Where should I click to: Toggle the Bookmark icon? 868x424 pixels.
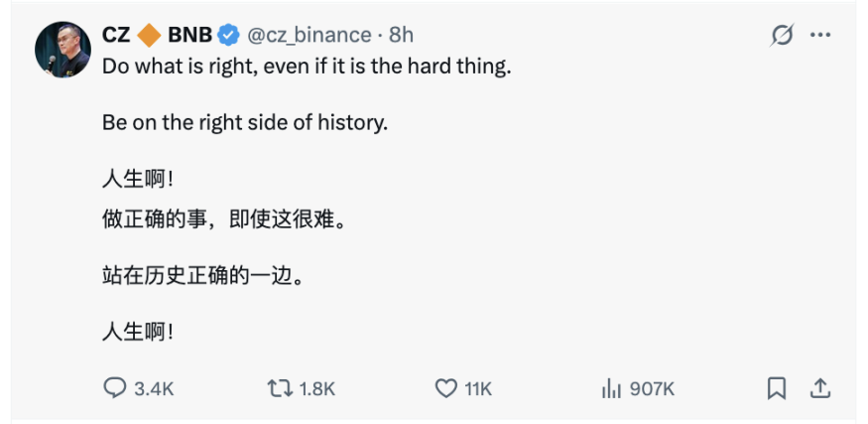coord(777,388)
